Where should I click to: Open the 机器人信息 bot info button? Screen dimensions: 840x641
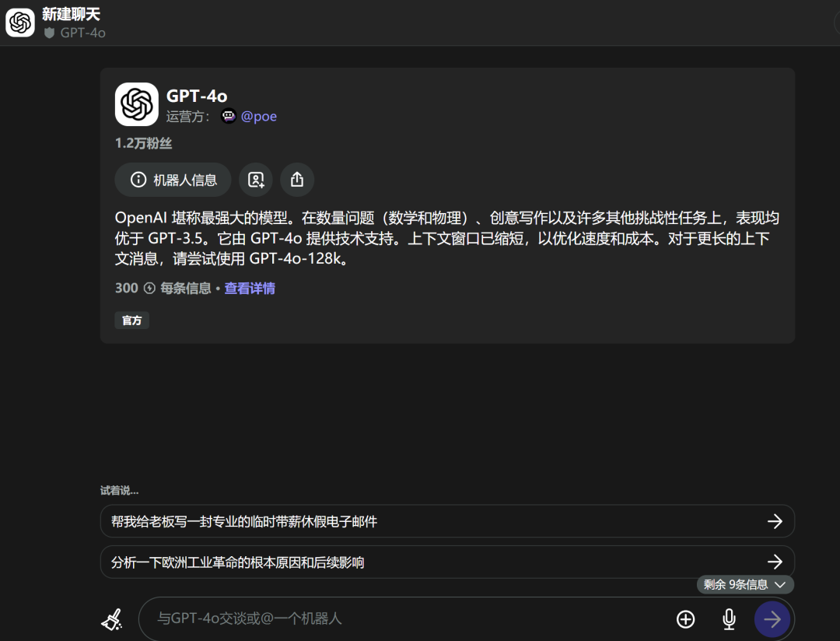pos(173,180)
